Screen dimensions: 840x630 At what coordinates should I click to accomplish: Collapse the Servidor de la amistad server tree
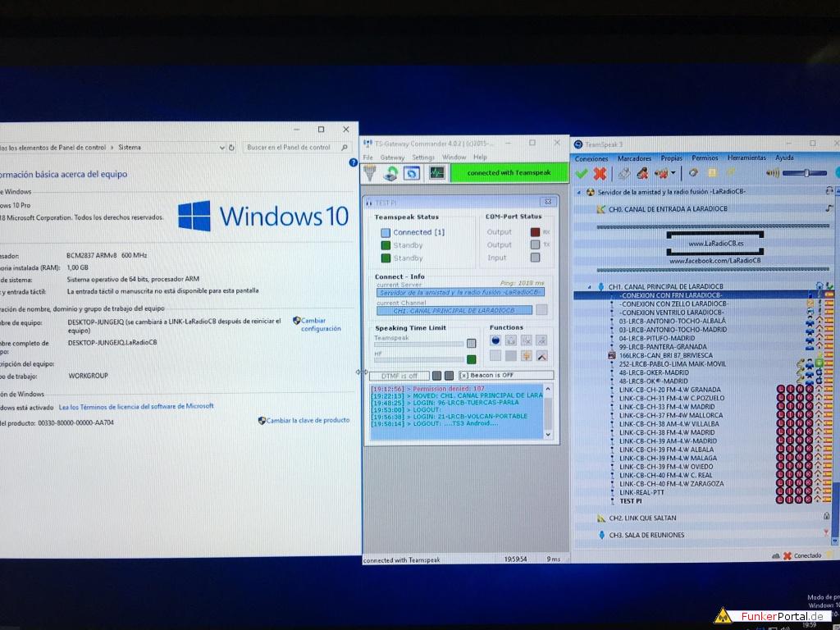click(580, 192)
